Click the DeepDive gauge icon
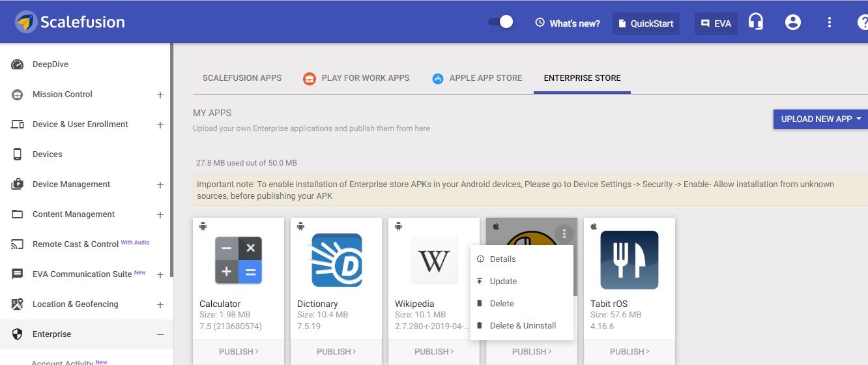868x365 pixels. [18, 65]
